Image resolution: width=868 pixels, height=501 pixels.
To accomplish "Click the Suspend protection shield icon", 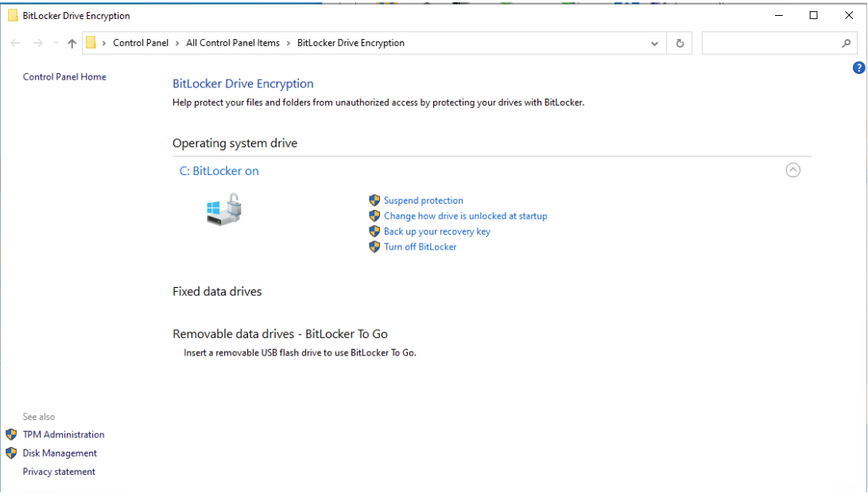I will click(374, 200).
